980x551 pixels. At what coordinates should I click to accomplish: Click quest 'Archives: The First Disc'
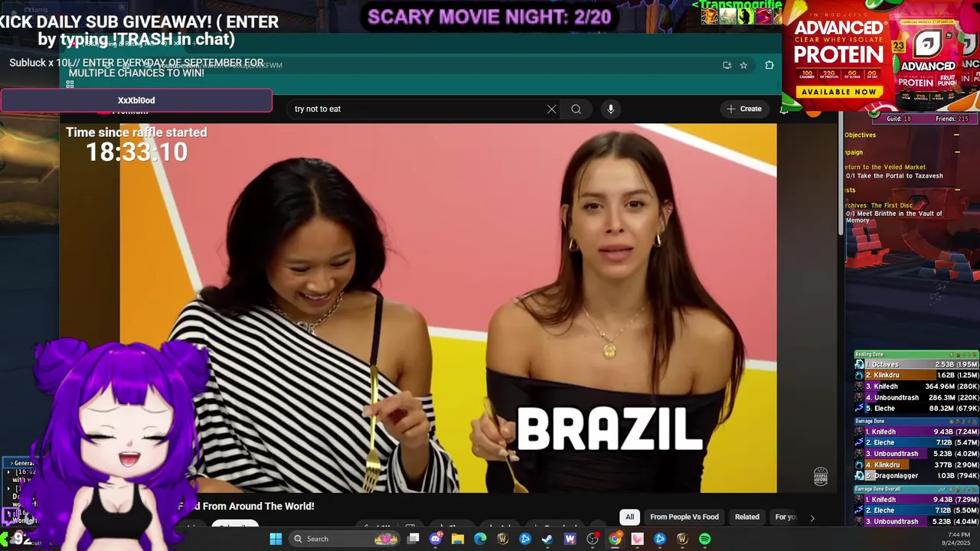tap(879, 205)
